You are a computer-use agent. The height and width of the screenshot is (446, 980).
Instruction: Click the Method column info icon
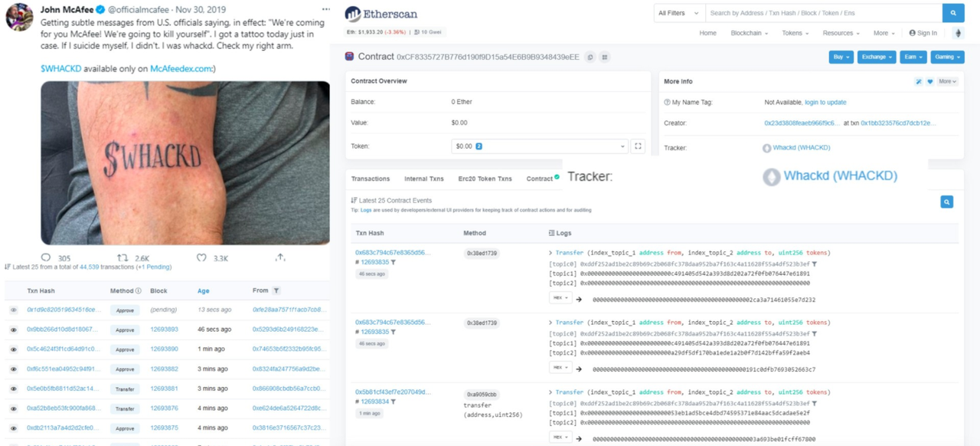tap(138, 290)
